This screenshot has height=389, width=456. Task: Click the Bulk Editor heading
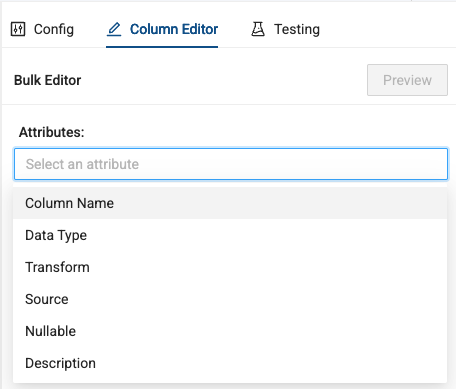pyautogui.click(x=48, y=80)
